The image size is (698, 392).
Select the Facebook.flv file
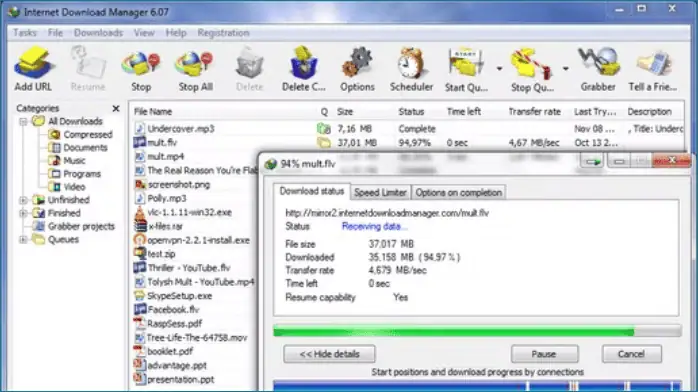click(166, 310)
